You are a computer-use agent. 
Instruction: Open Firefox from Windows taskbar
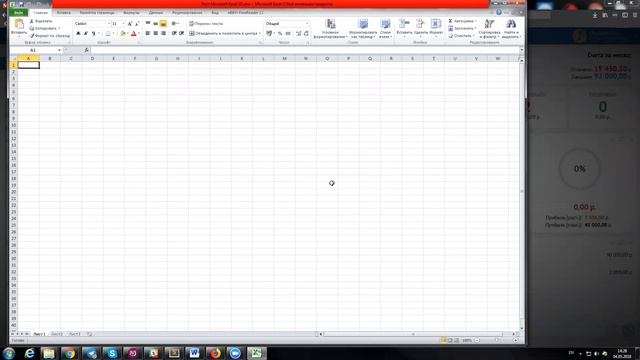pos(215,353)
